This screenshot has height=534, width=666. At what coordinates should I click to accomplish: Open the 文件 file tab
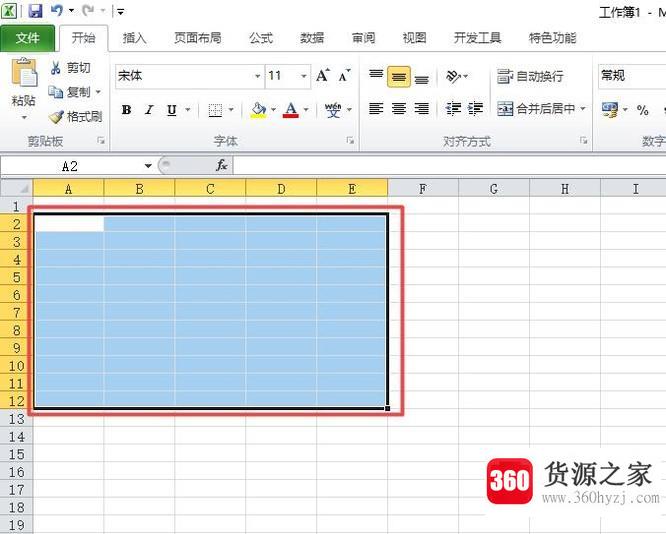tap(28, 38)
